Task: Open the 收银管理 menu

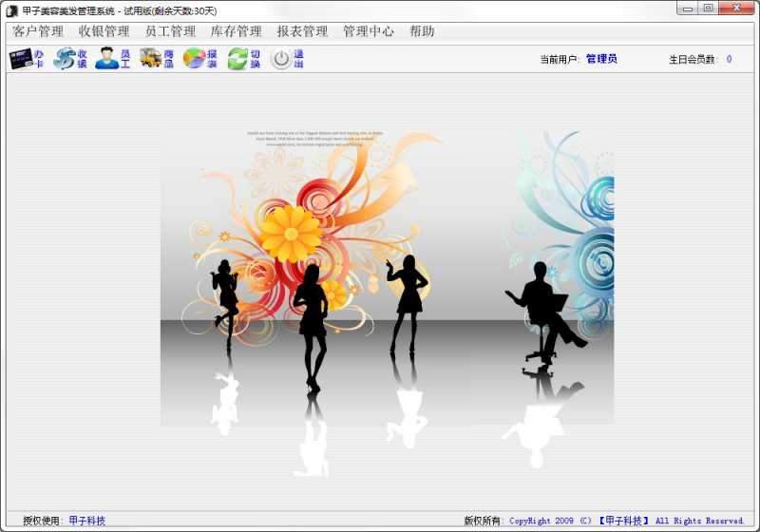Action: pyautogui.click(x=104, y=31)
